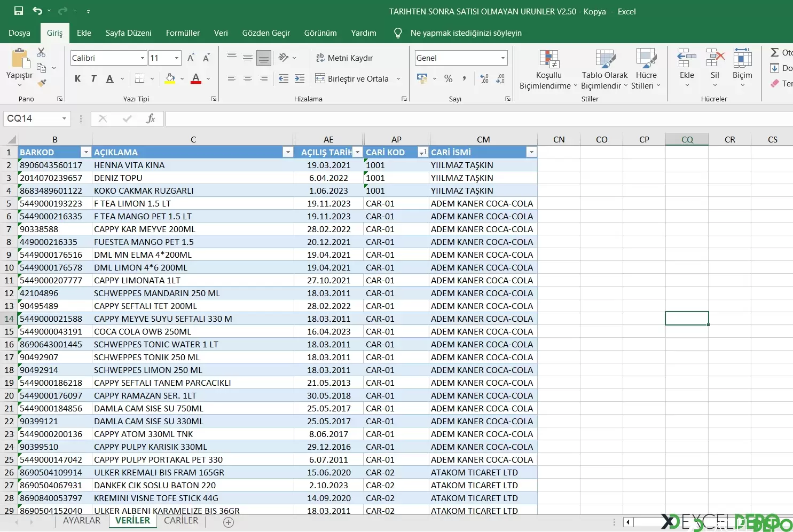The width and height of the screenshot is (793, 532).
Task: Apply percent style format
Action: [449, 78]
